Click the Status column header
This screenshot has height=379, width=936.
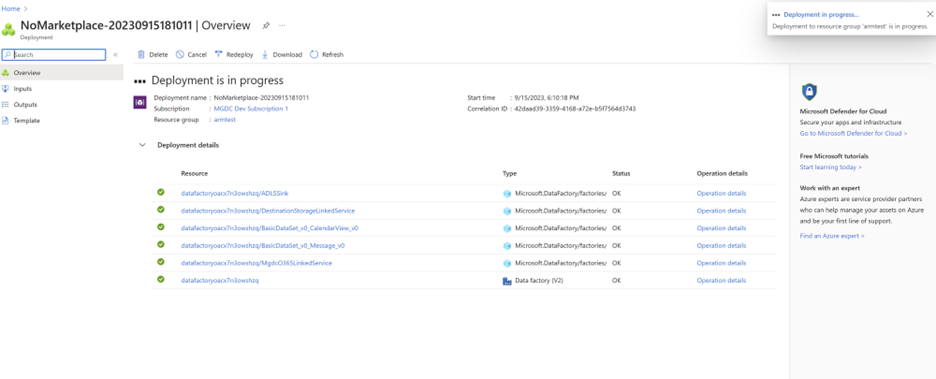pyautogui.click(x=621, y=174)
